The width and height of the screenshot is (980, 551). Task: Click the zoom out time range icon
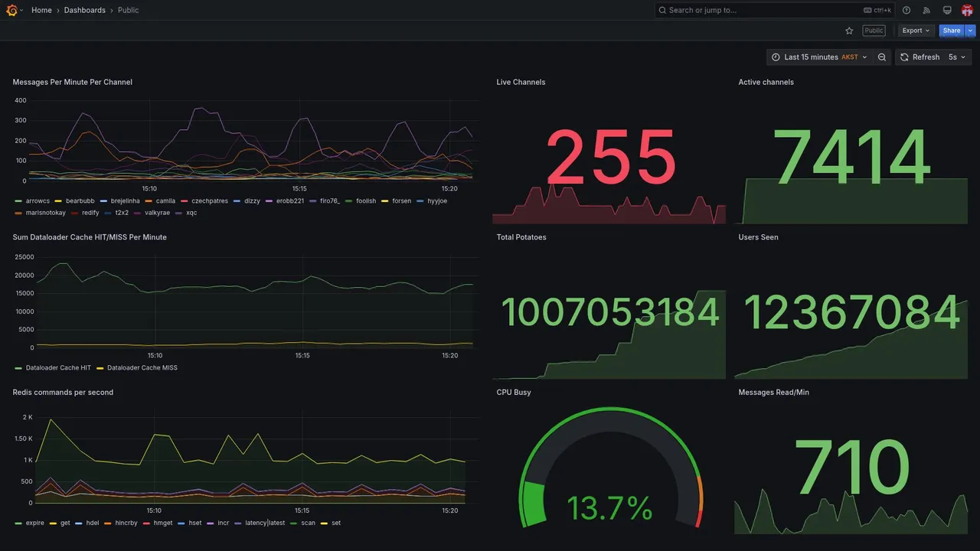pos(882,57)
